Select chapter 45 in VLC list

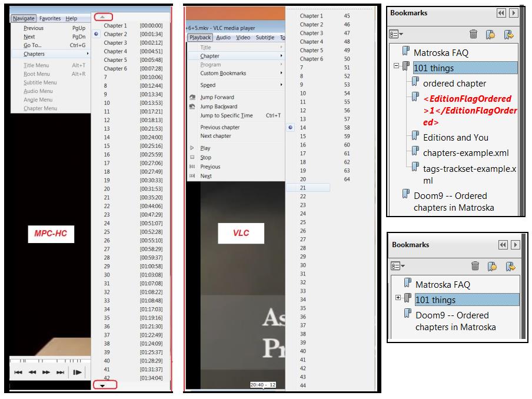click(x=347, y=16)
